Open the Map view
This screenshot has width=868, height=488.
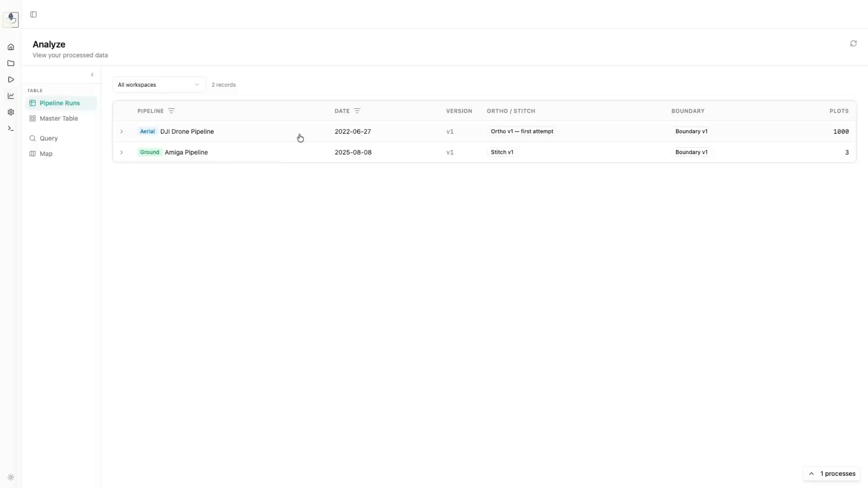(x=46, y=153)
